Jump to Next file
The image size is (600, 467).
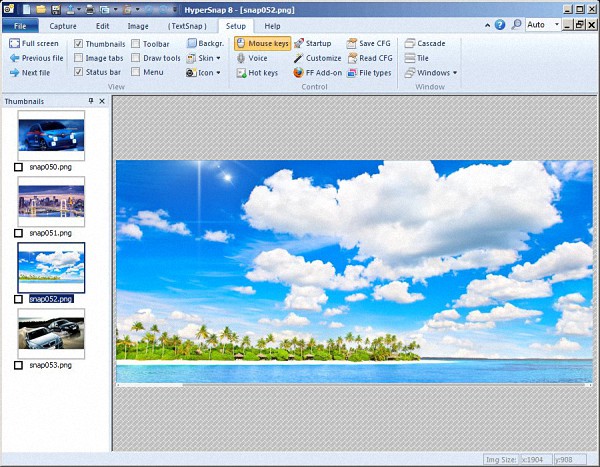point(34,73)
